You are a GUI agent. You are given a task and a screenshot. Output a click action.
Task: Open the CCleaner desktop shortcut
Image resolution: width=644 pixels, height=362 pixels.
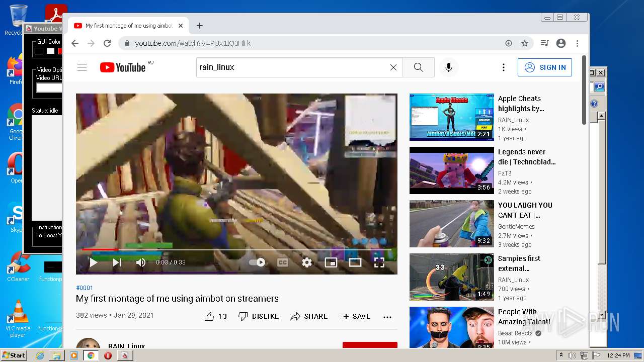pyautogui.click(x=18, y=266)
